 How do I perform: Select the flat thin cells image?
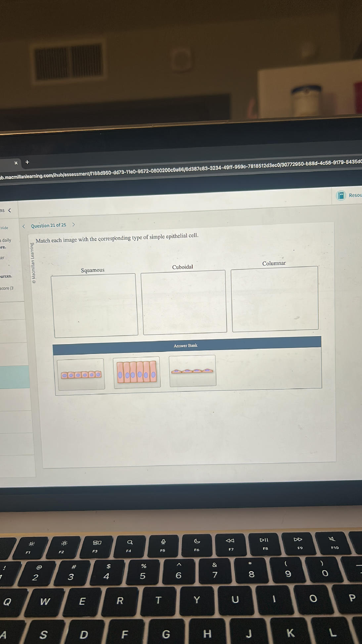coord(192,371)
